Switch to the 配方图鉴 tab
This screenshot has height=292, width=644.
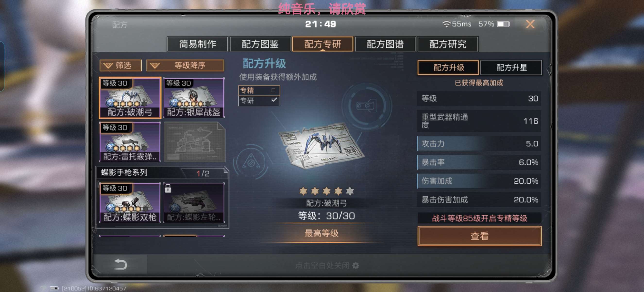point(260,44)
